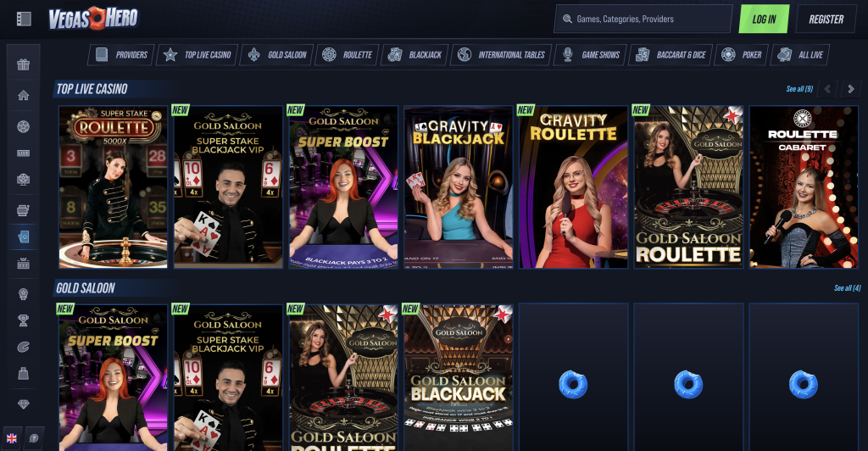Change language with the UK flag icon
Screen dimensions: 868x451
coord(12,438)
